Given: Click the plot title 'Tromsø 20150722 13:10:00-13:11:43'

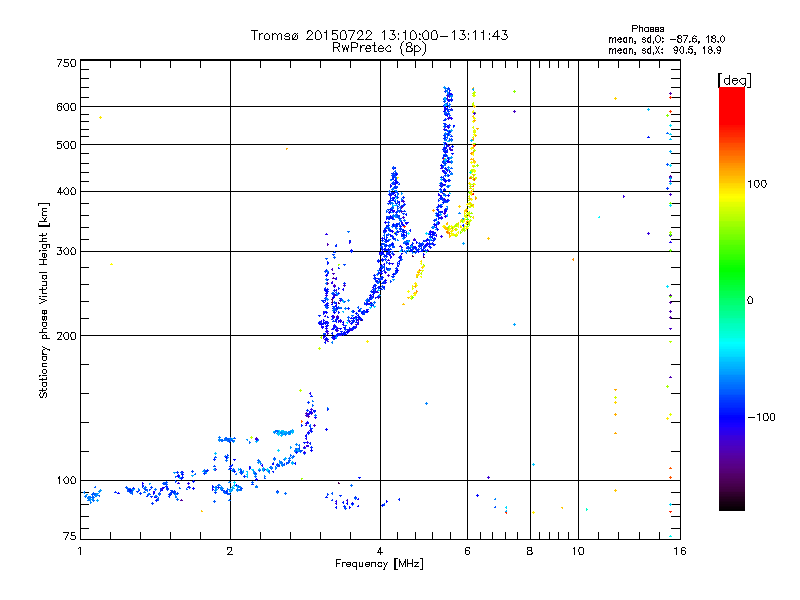Looking at the screenshot, I should pos(379,35).
